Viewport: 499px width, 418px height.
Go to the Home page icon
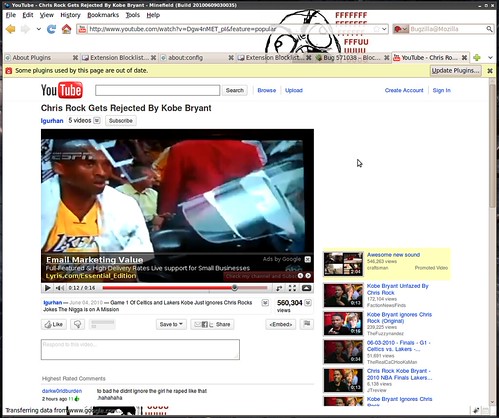tap(67, 29)
